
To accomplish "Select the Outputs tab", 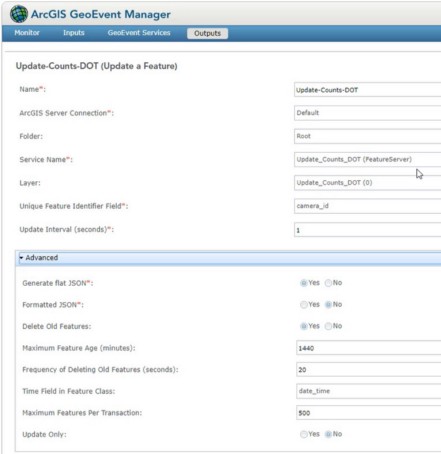I will (207, 33).
